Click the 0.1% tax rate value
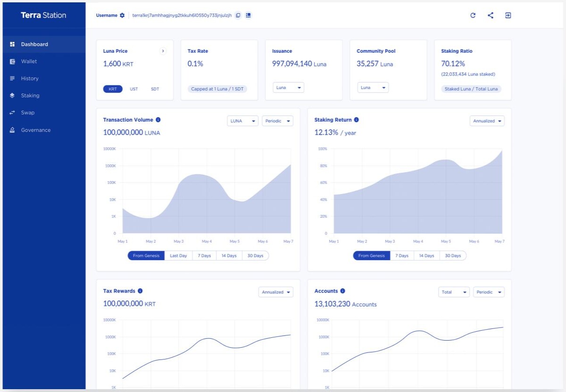Screen dimensions: 566x392 pos(195,64)
